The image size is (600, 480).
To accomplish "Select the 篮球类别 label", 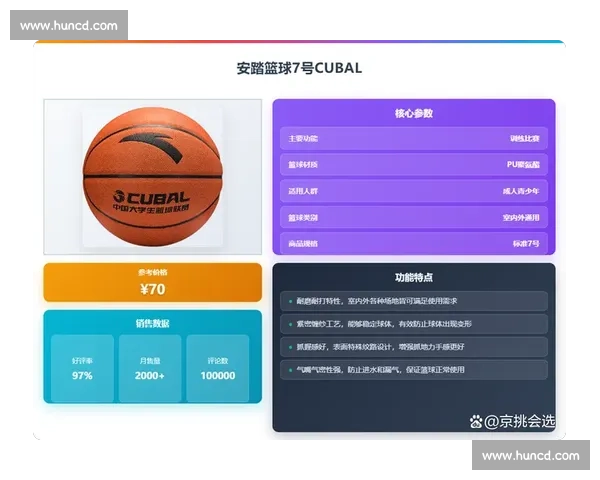I will 303,217.
